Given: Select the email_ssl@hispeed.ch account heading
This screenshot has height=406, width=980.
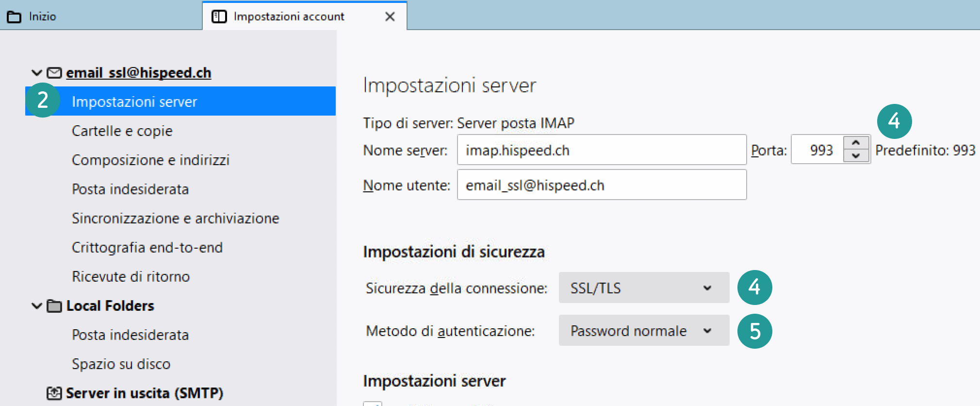Looking at the screenshot, I should point(139,72).
